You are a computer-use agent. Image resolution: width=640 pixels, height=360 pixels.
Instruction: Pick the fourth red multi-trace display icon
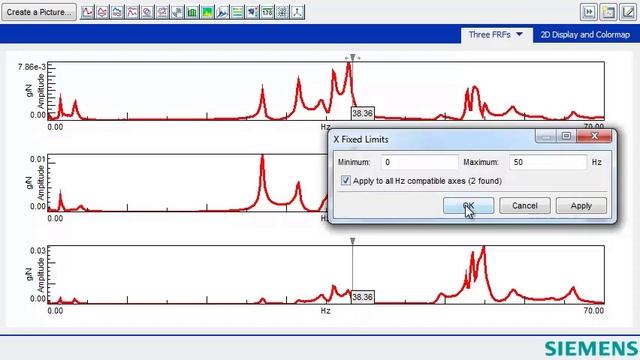[132, 12]
